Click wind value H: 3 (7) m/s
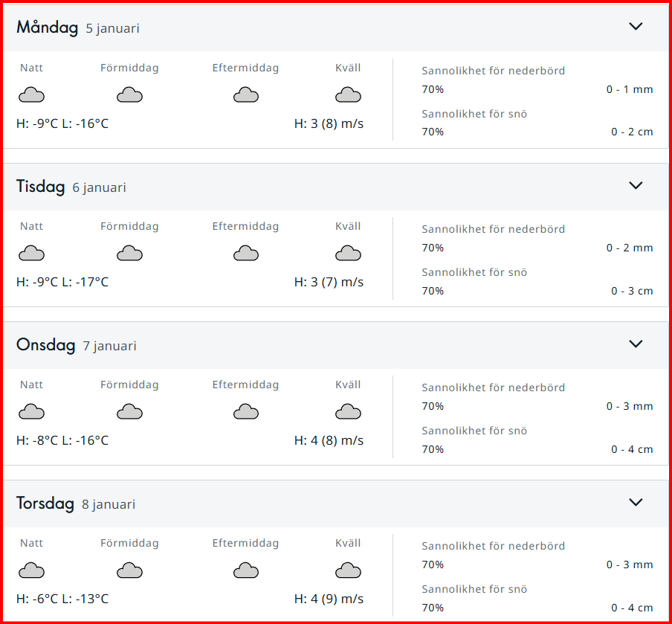The image size is (672, 624). pyautogui.click(x=329, y=282)
